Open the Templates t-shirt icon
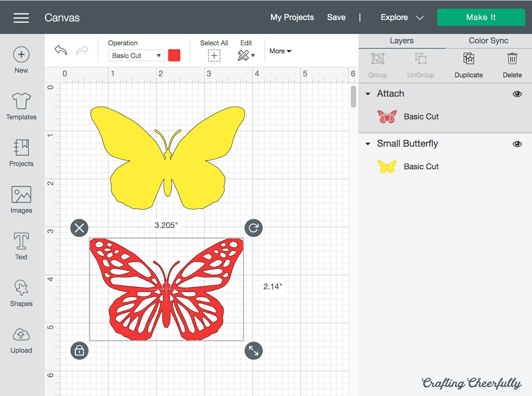Viewport: 532px width, 396px height. tap(21, 101)
